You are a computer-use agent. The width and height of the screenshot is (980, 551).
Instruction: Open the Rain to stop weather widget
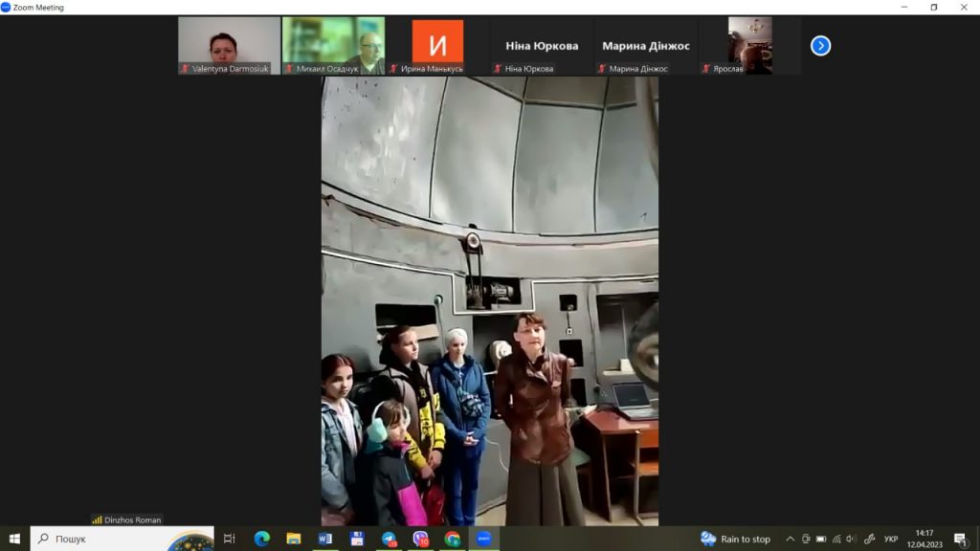(x=735, y=539)
